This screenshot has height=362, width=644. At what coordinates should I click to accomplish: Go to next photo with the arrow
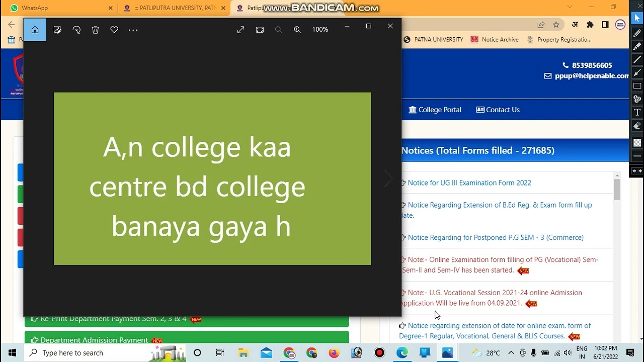click(388, 178)
